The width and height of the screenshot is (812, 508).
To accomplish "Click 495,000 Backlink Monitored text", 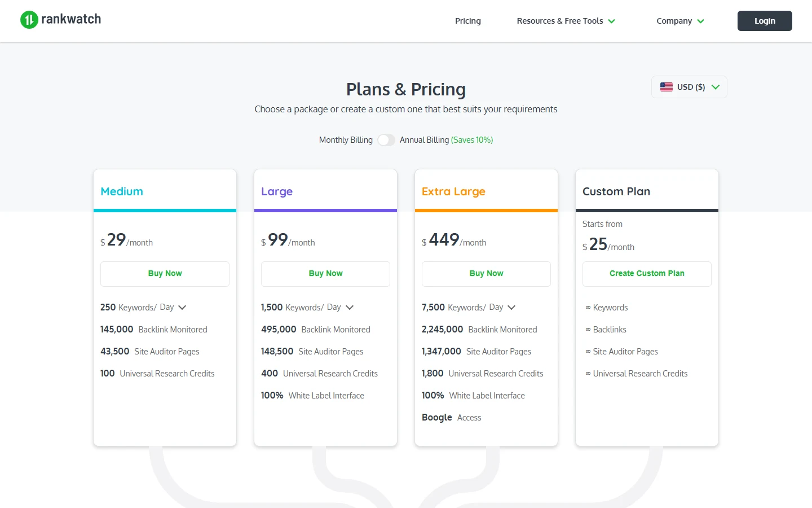I will click(x=316, y=330).
